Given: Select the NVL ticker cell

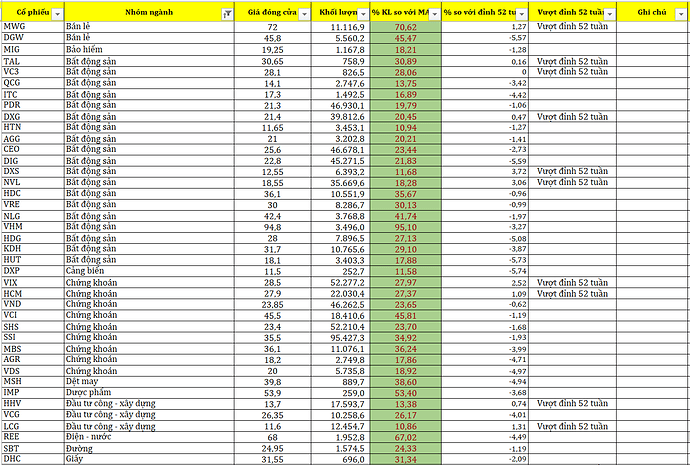Looking at the screenshot, I should (x=33, y=183).
